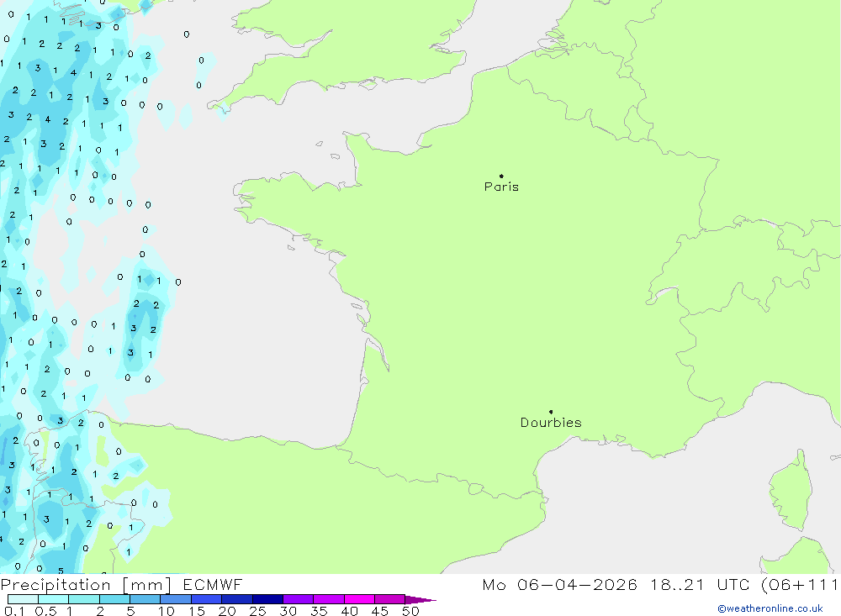
Task: Select the 15–20 mm legend swatch
Action: (206, 599)
